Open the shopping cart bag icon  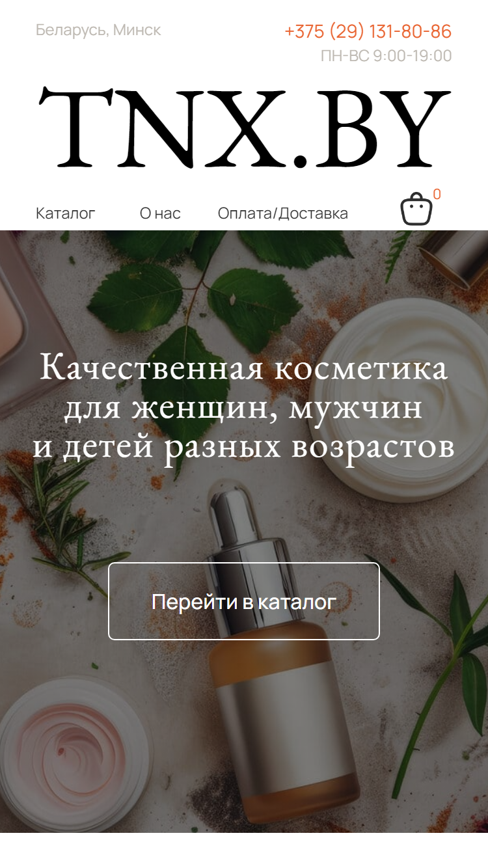coord(416,209)
